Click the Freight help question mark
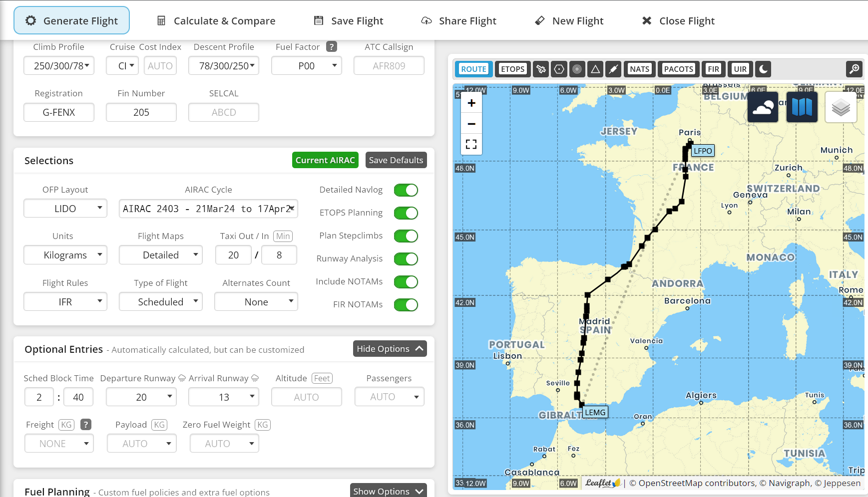Image resolution: width=868 pixels, height=497 pixels. pyautogui.click(x=86, y=424)
